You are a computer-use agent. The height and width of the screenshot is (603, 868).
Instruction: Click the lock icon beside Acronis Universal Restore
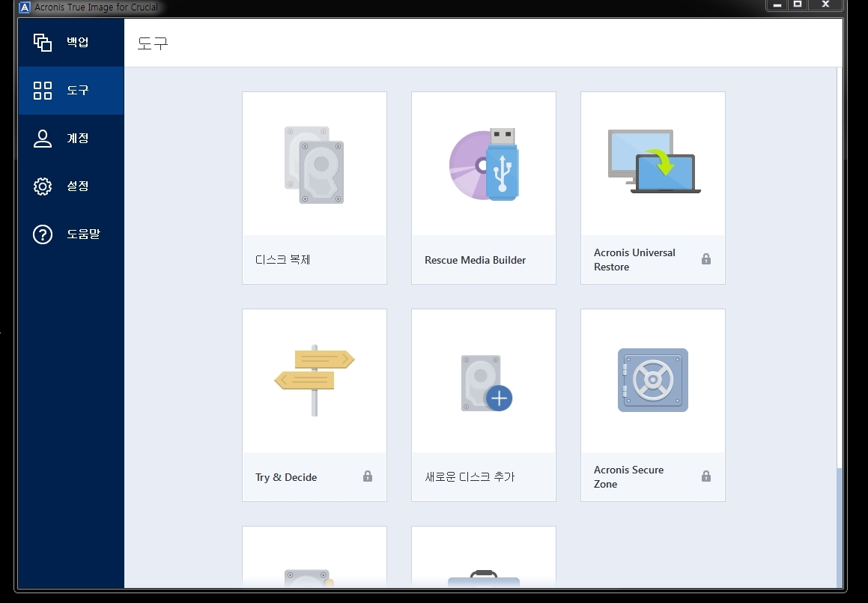[x=705, y=259]
